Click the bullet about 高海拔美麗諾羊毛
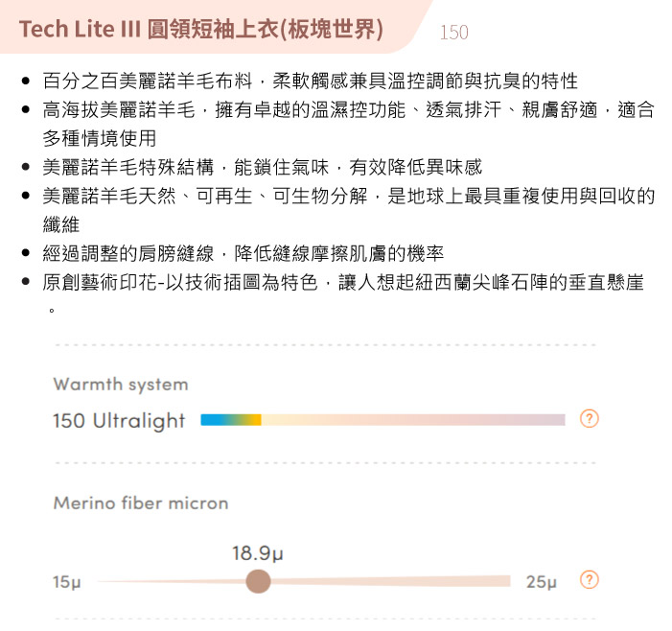The image size is (672, 631). click(x=348, y=124)
